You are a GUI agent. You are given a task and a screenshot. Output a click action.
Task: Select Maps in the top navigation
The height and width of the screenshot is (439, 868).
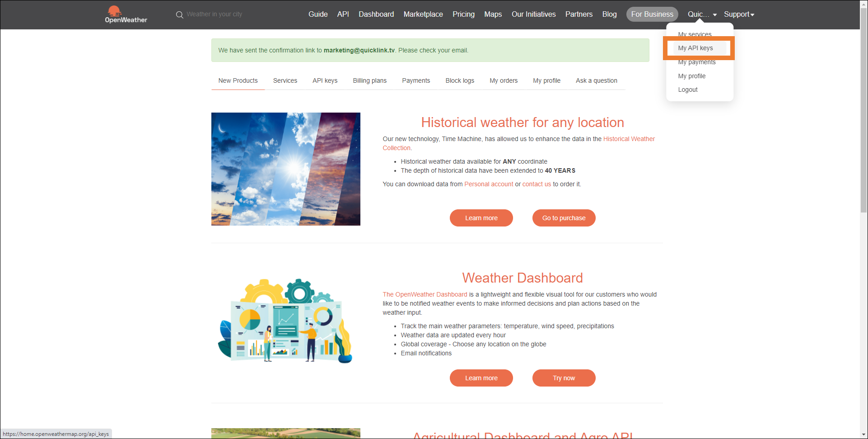tap(493, 14)
